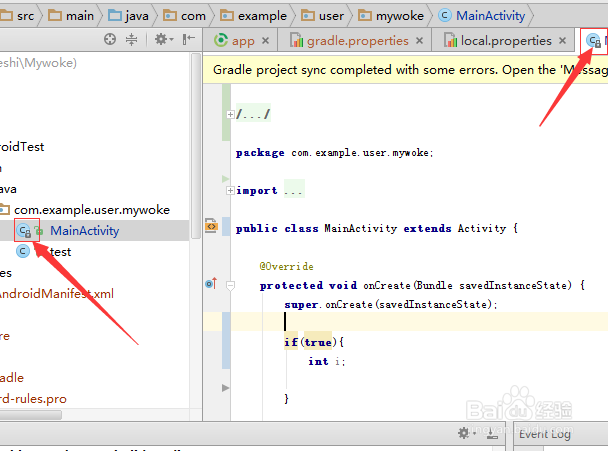Click the collapse all icon in project panel

131,39
